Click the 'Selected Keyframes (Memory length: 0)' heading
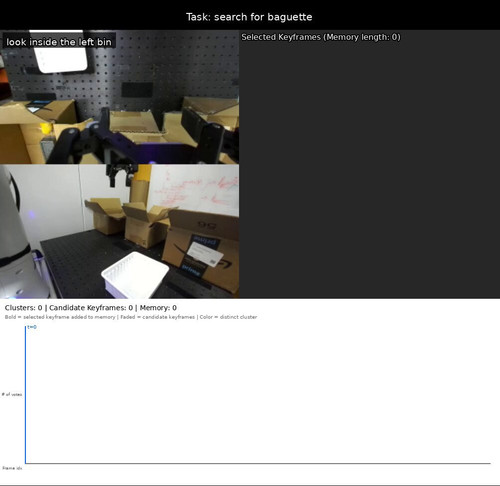Image resolution: width=500 pixels, height=486 pixels. pyautogui.click(x=321, y=37)
